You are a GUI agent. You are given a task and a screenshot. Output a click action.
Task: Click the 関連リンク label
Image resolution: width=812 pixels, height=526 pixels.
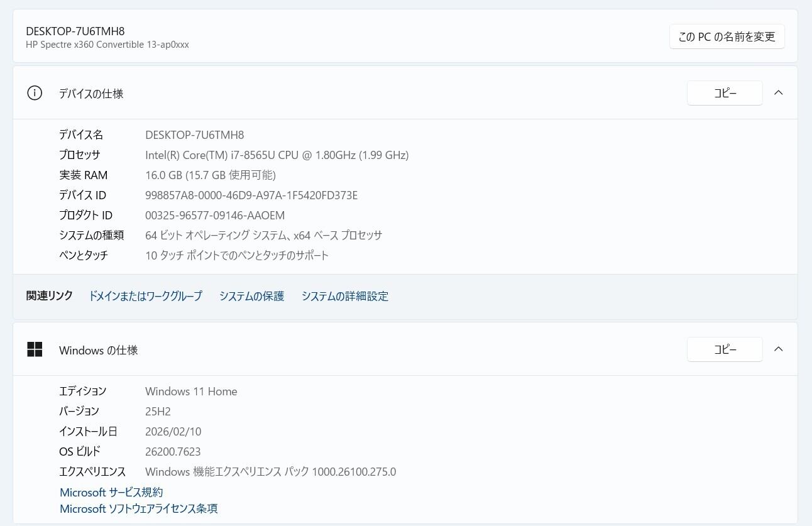[x=50, y=295]
